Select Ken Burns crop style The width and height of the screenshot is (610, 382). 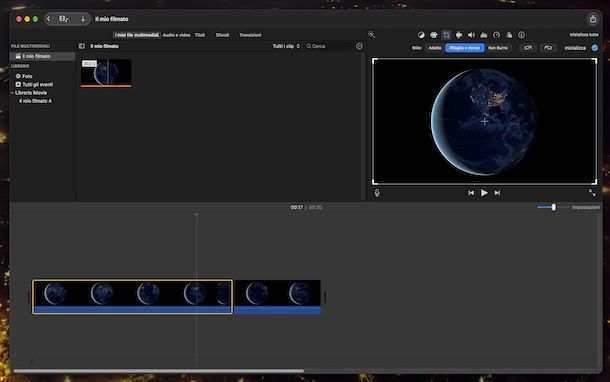(498, 48)
